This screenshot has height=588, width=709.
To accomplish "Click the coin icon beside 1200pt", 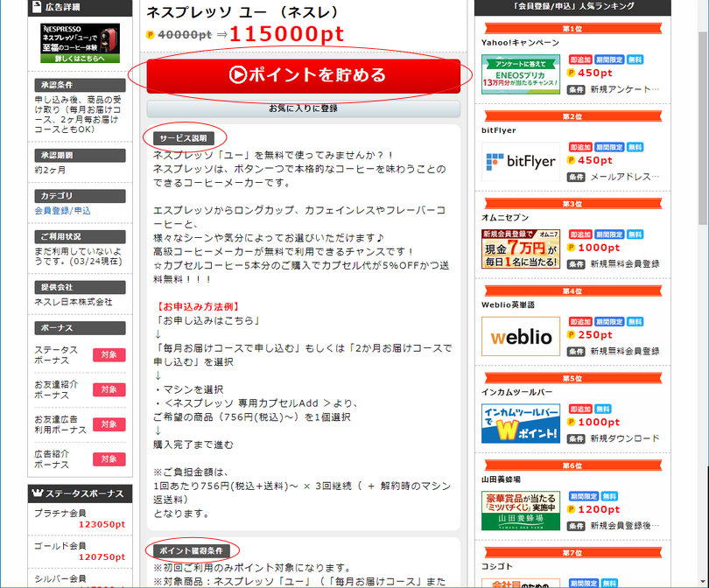I will tap(571, 509).
